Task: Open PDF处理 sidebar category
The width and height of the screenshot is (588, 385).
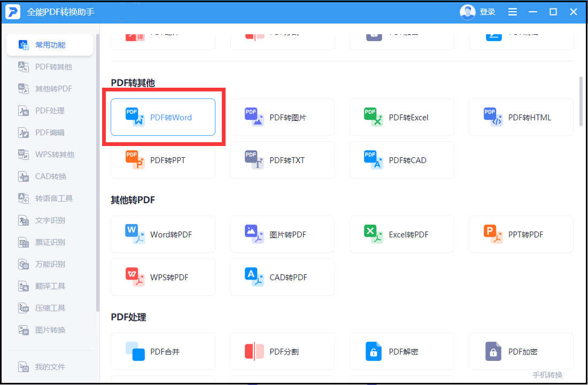Action: coord(50,111)
